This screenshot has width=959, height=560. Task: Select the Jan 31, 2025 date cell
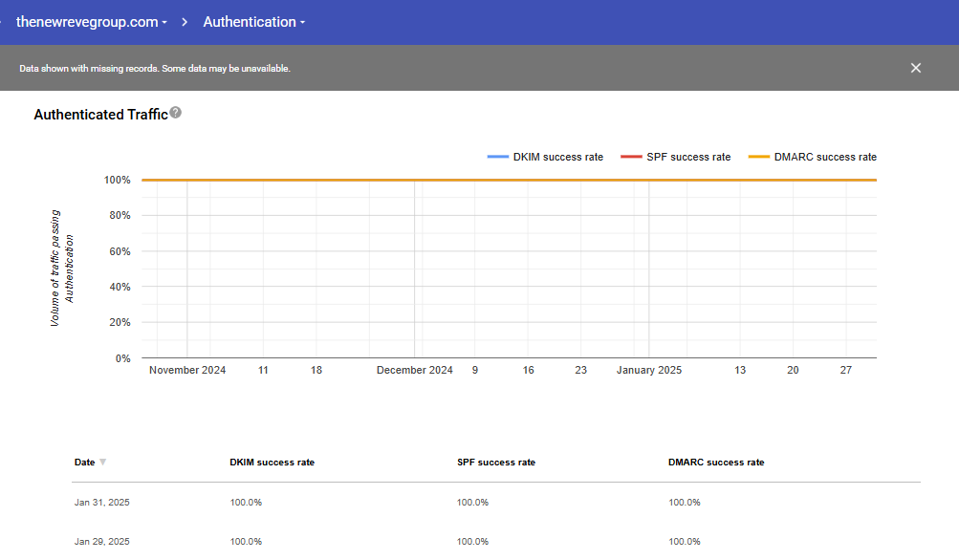102,503
